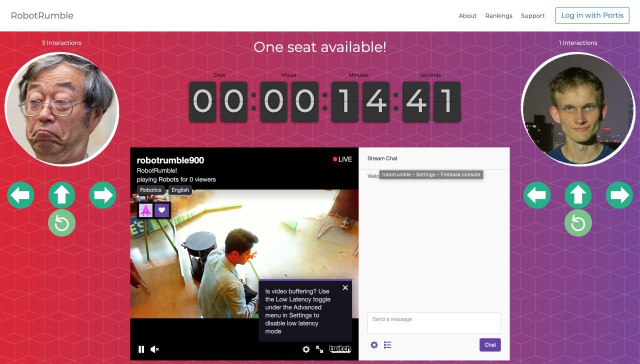Click the purple Chat send button
Viewport: 640px width, 364px height.
pyautogui.click(x=490, y=345)
